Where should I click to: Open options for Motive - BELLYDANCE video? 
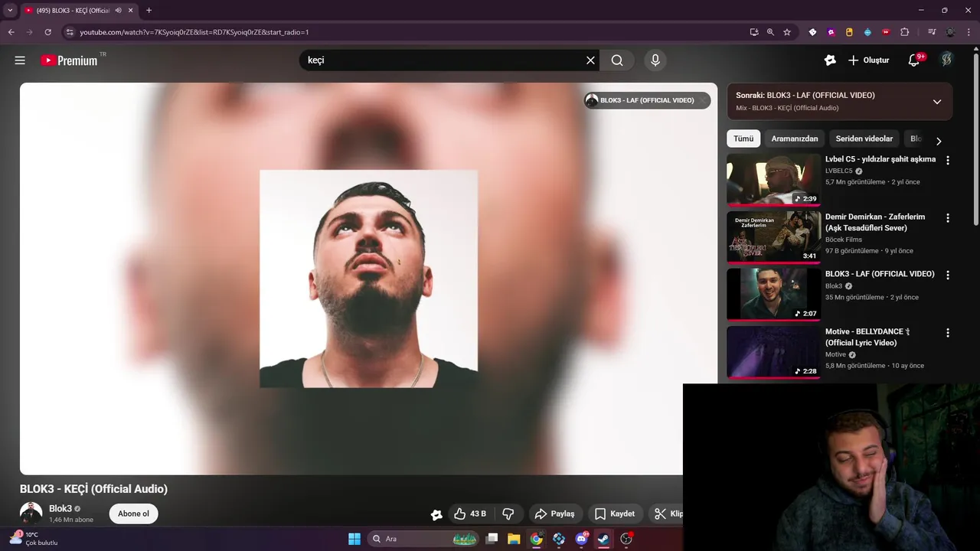[x=947, y=333]
